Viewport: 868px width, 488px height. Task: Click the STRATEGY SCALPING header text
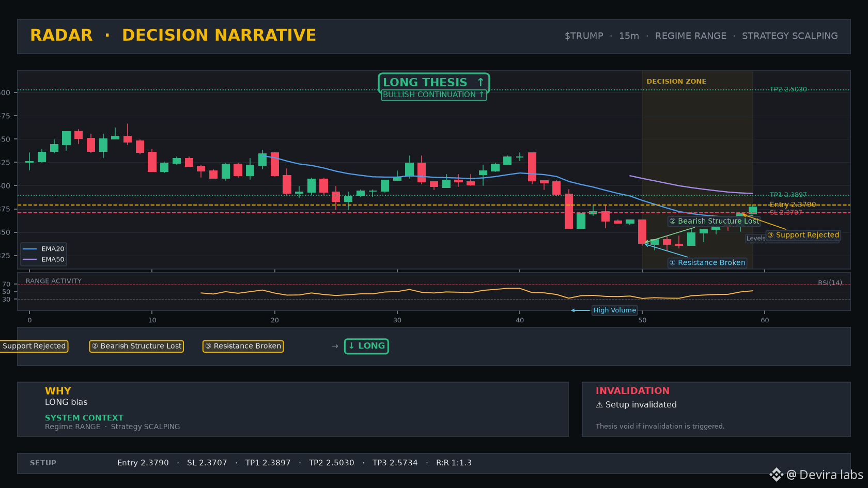click(790, 36)
